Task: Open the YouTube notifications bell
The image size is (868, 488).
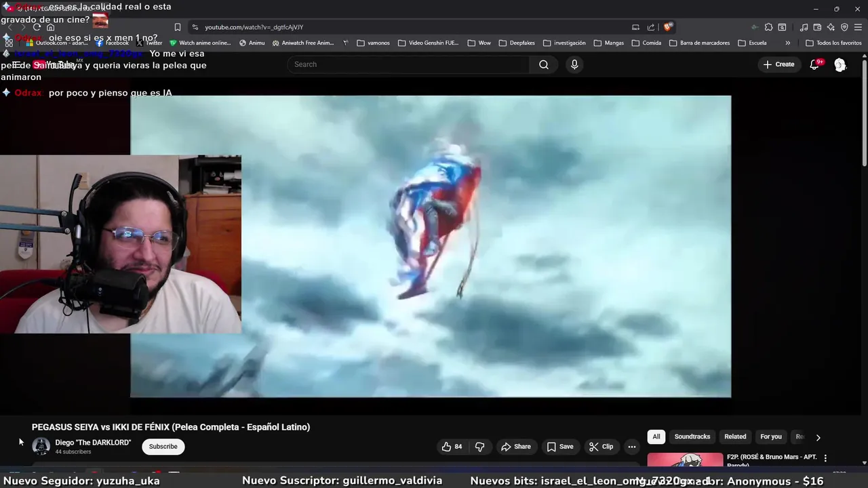Action: click(815, 64)
